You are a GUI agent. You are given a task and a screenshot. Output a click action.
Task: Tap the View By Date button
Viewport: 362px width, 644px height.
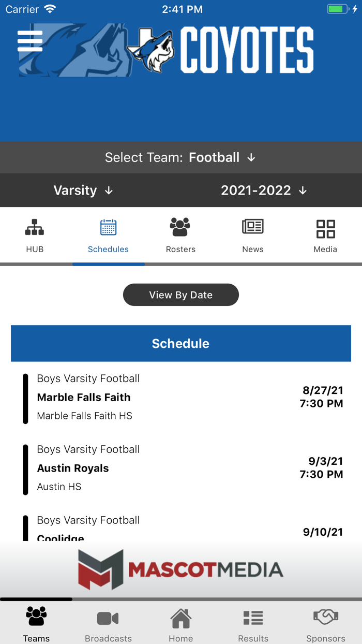pos(180,295)
